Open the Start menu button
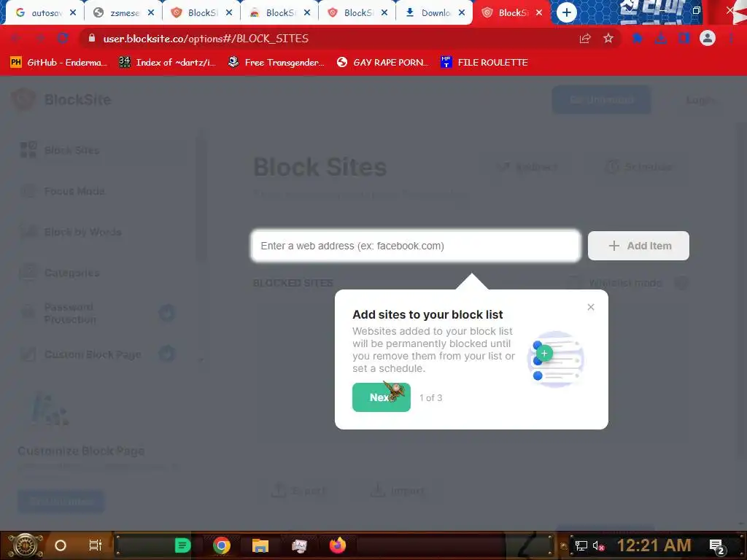 [x=25, y=545]
